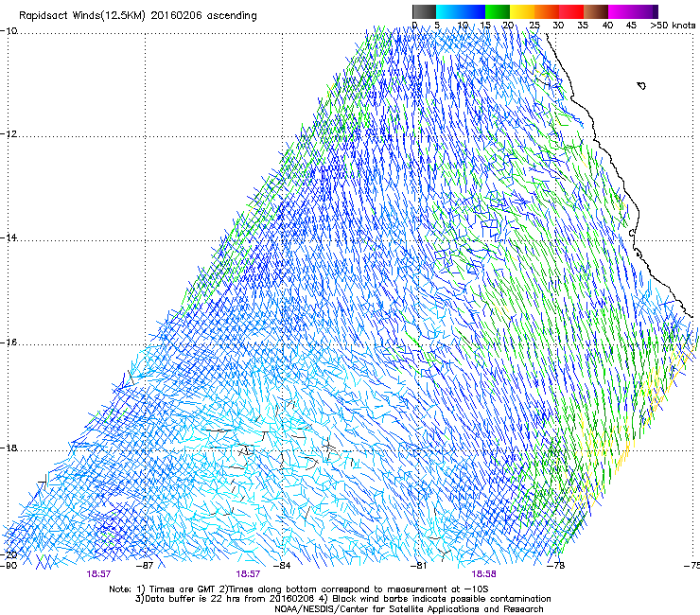Click the "18:57" time label left of -84
Screen dimensions: 700x615
pos(248,574)
